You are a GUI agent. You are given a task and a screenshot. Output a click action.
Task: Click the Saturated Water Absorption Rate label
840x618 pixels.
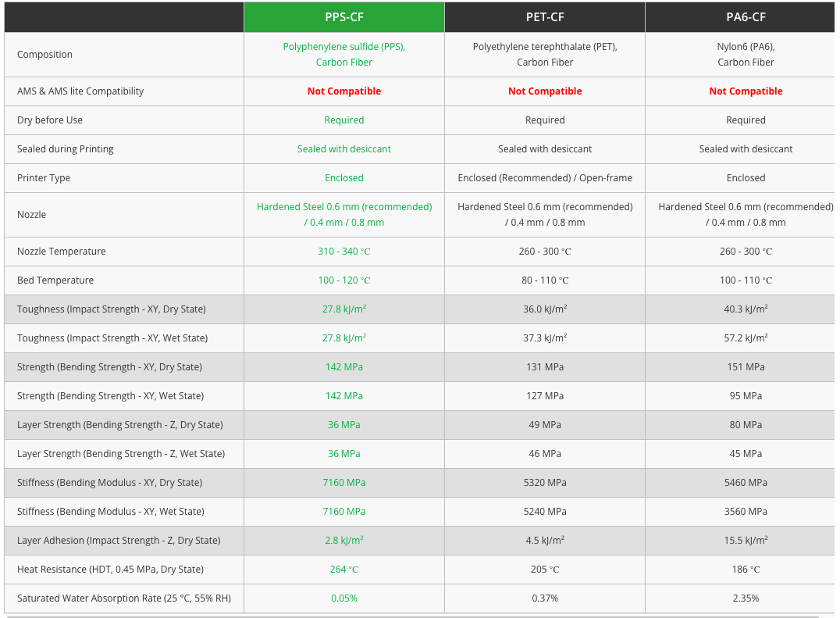124,598
